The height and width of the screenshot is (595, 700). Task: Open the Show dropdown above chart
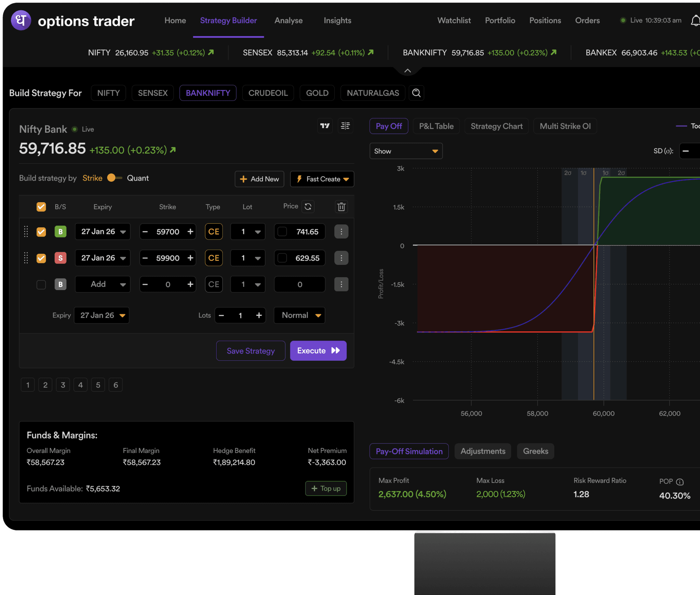coord(406,151)
